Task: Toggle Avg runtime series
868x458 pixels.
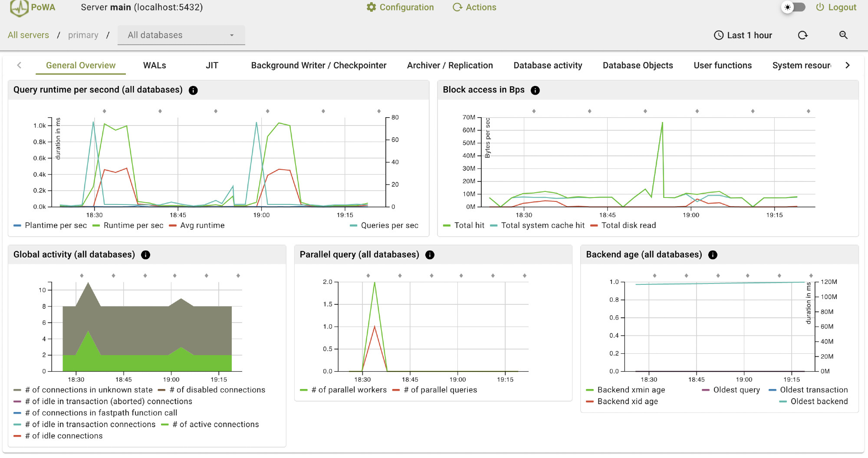Action: point(197,225)
